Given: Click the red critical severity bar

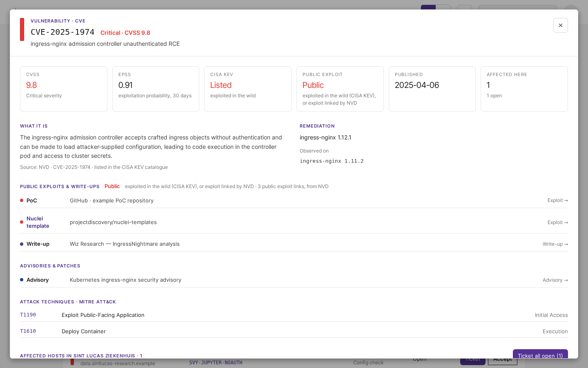Looking at the screenshot, I should [22, 29].
